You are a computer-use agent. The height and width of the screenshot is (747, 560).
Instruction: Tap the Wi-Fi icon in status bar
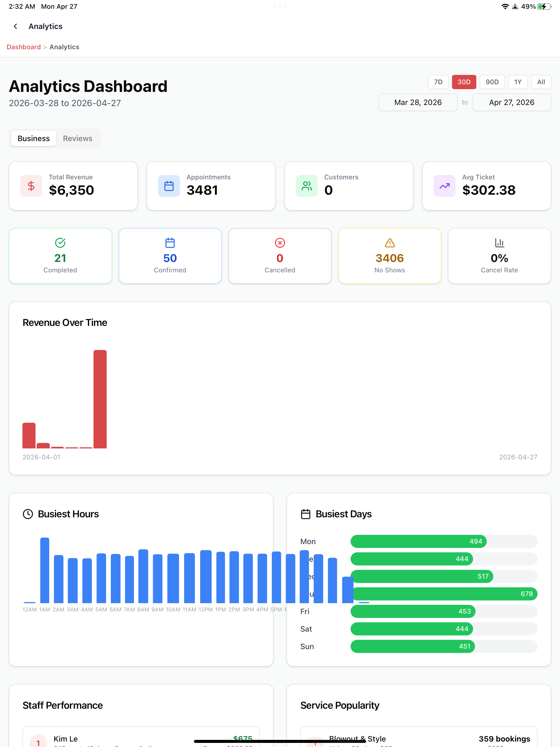(x=505, y=6)
